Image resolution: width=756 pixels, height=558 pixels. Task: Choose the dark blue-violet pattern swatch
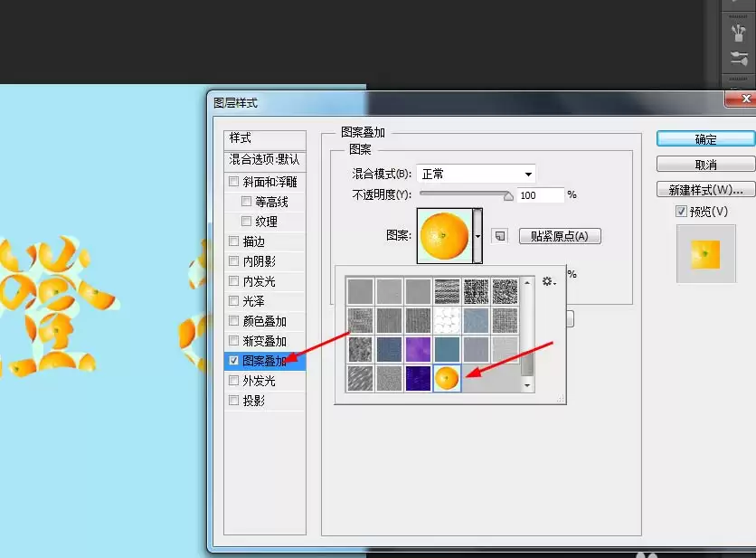[x=418, y=378]
